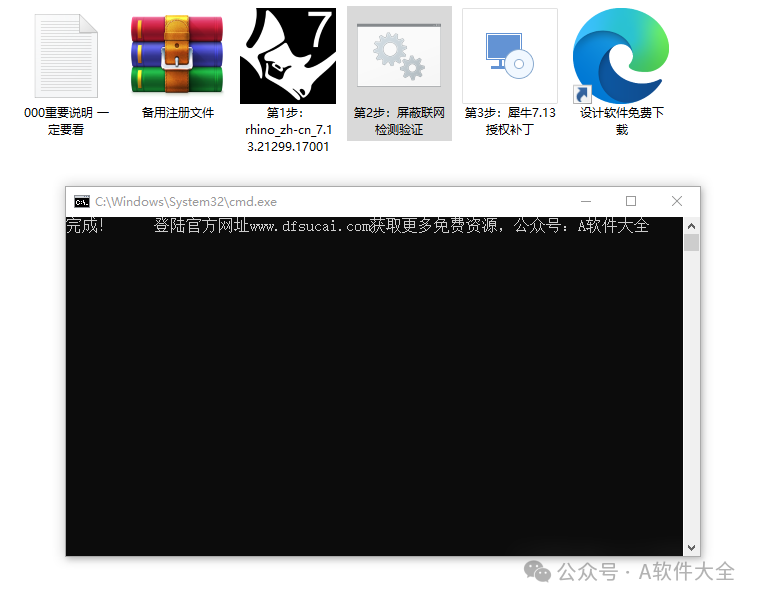Select the 第3步 犀牛7.13授权补丁 installer icon
This screenshot has height=602, width=759.
[510, 56]
